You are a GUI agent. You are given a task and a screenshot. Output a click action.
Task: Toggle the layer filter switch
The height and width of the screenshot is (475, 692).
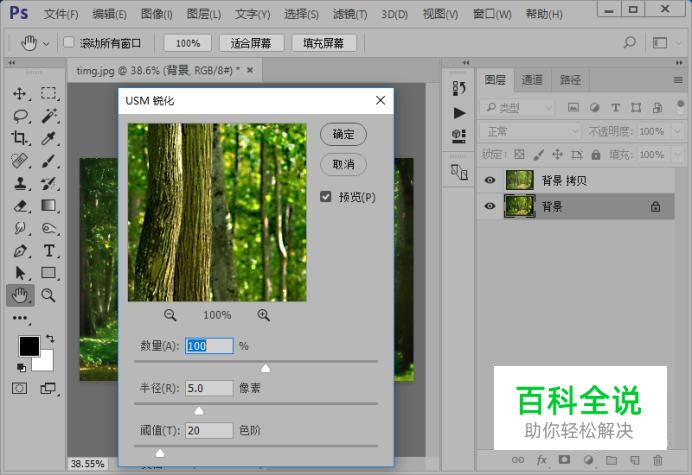[x=680, y=106]
